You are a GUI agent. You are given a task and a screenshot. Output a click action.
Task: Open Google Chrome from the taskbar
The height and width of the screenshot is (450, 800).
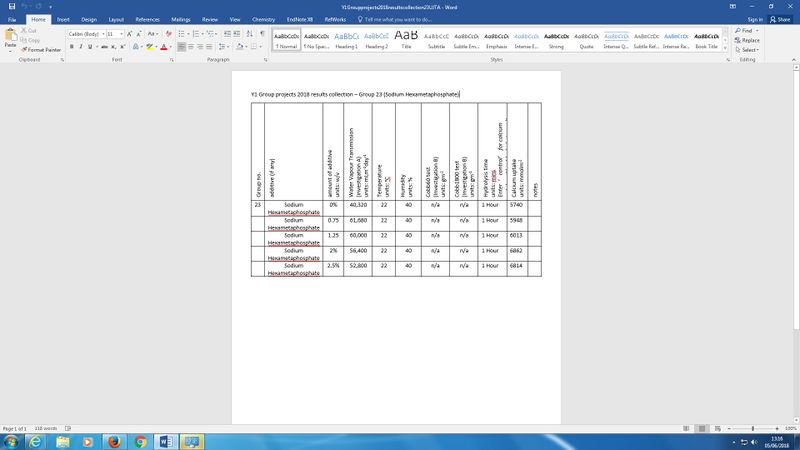point(140,442)
